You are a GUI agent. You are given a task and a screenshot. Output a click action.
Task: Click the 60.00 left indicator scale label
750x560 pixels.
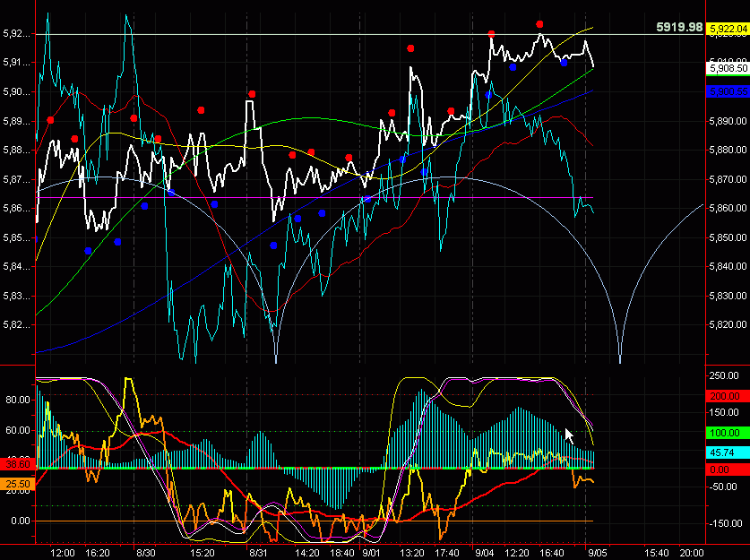(18, 430)
